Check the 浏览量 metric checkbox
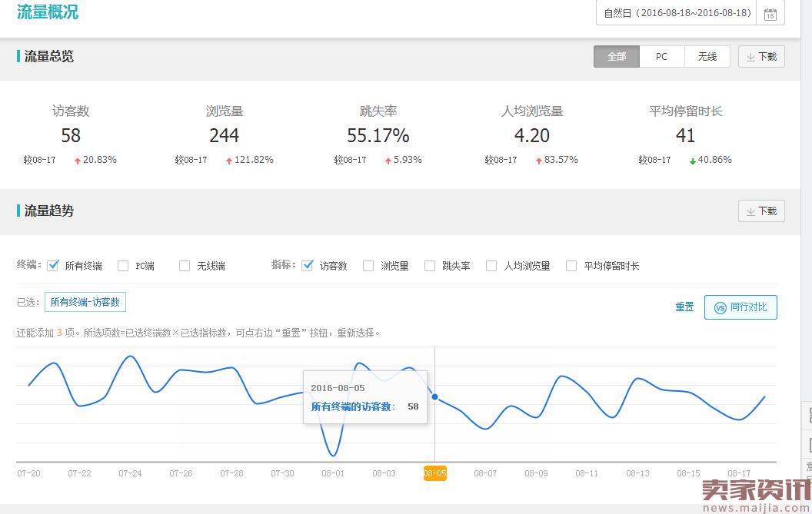Image resolution: width=812 pixels, height=514 pixels. pos(368,266)
